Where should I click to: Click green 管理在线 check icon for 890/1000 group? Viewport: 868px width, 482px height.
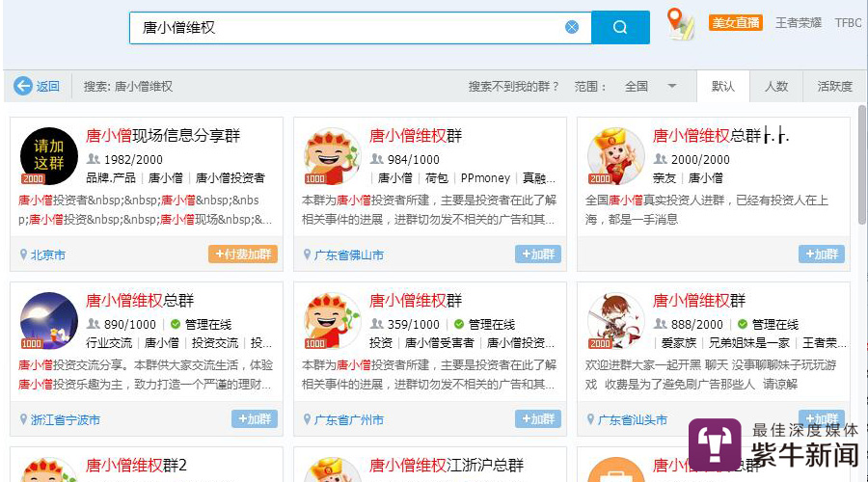[176, 324]
